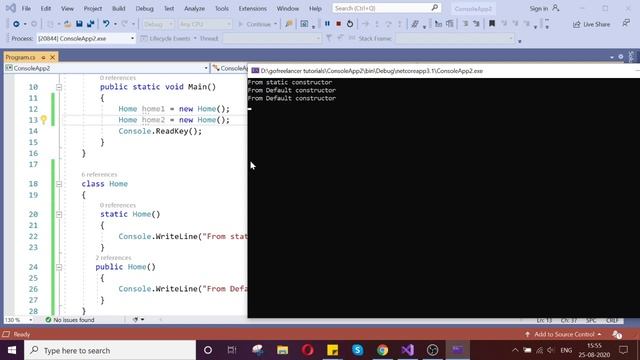640x360 pixels.
Task: Click the Live Share button
Action: (591, 24)
